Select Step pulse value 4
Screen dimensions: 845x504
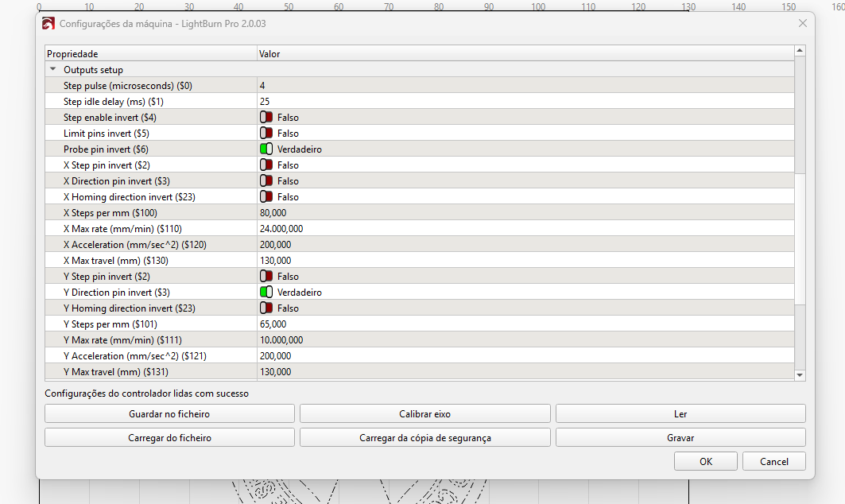[262, 85]
